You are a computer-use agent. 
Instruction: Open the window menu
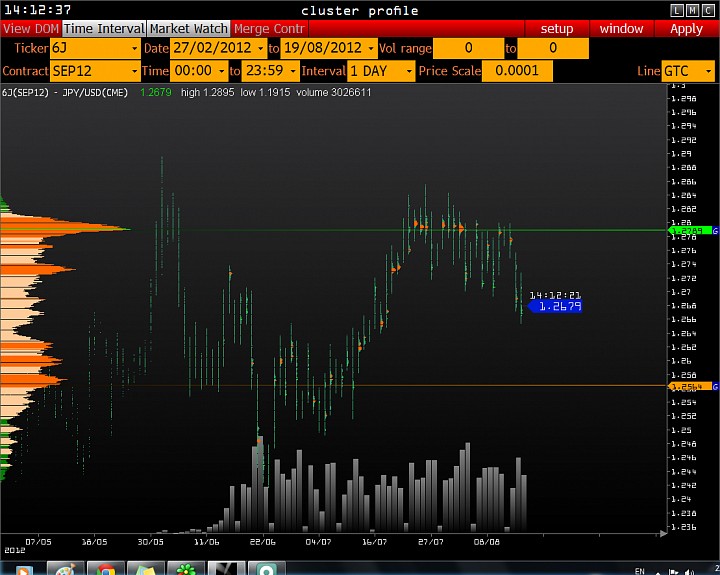(x=621, y=28)
